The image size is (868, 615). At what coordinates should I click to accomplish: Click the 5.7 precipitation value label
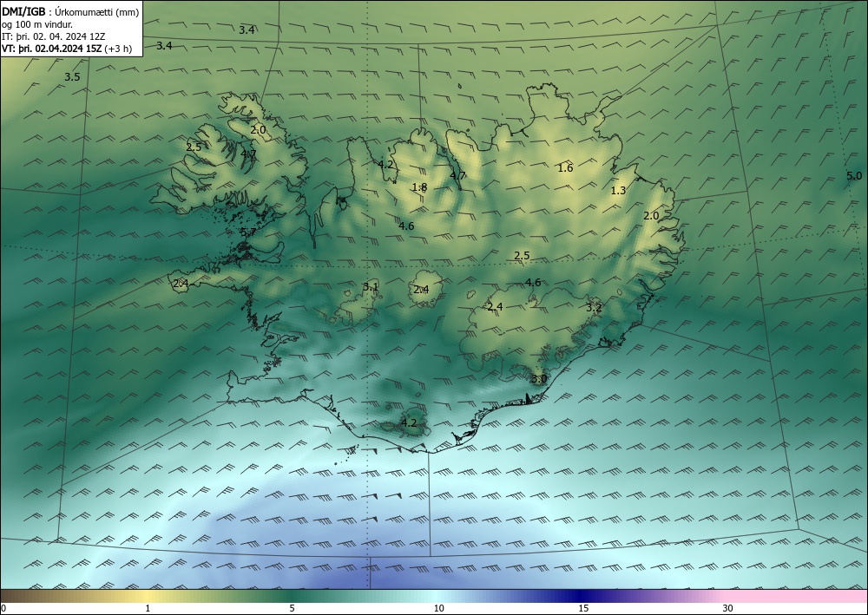(x=248, y=232)
